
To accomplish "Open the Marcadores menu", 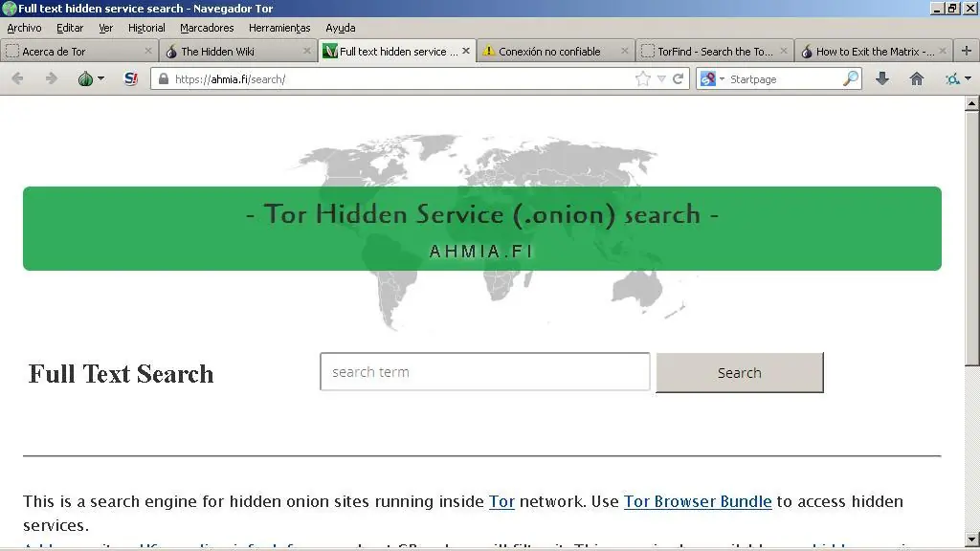I will pos(207,28).
